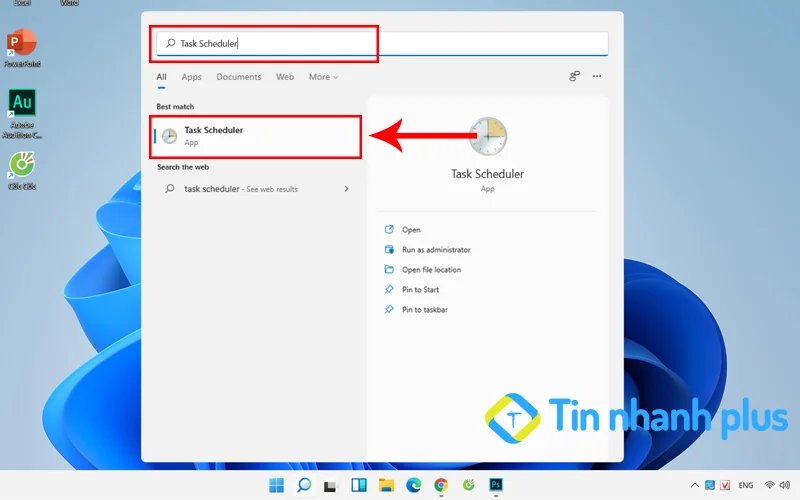
Task: Click the Open file location folder icon
Action: (x=389, y=269)
